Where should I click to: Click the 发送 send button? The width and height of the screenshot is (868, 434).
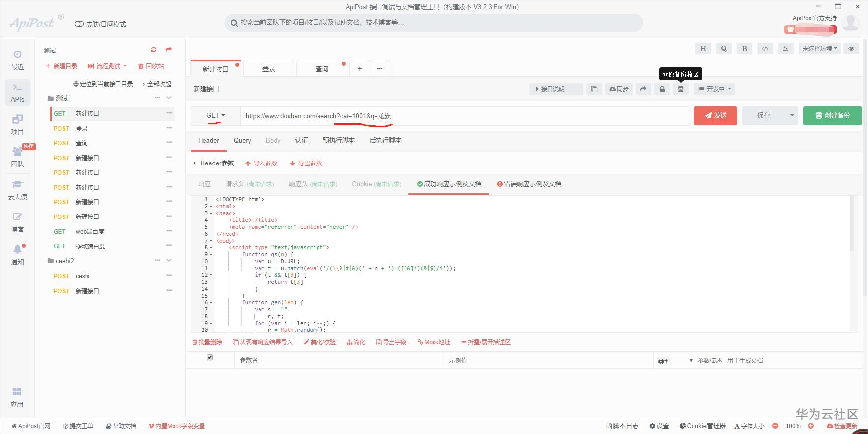point(715,116)
